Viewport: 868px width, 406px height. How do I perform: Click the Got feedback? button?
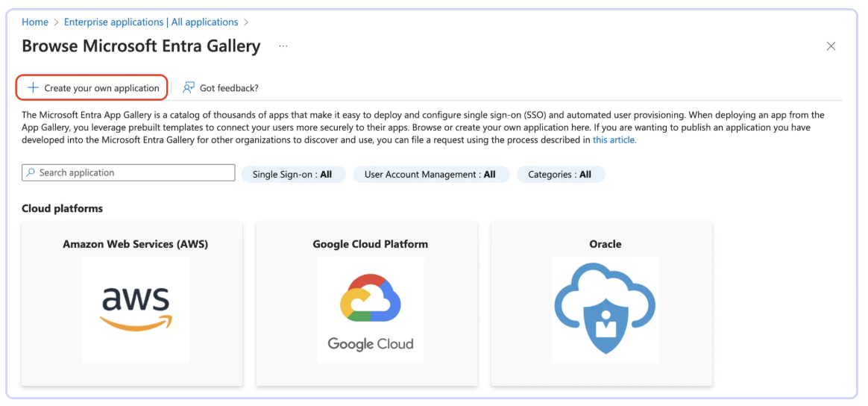point(221,87)
